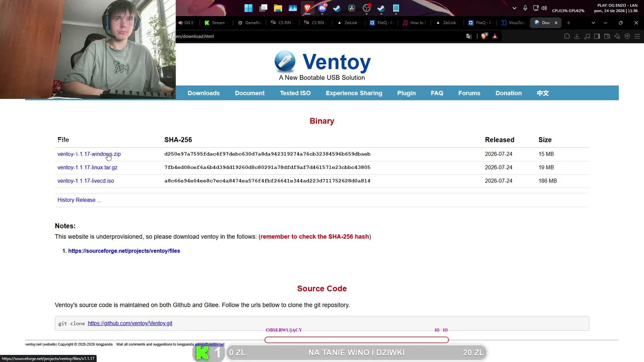Open the Downloads navigation item
This screenshot has width=644, height=362.
204,93
